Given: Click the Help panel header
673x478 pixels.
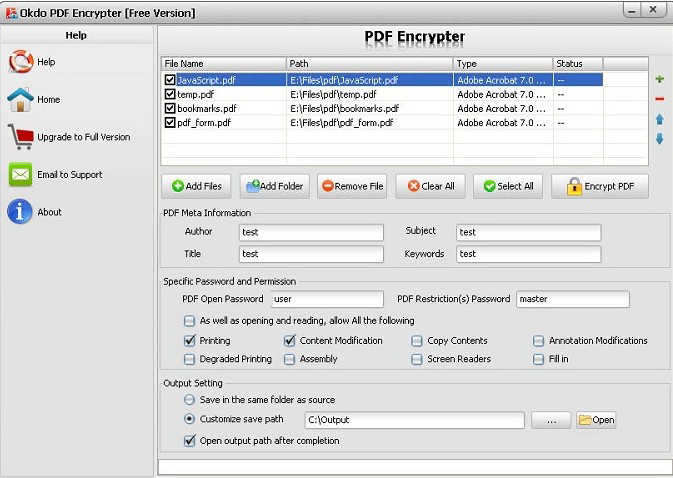Looking at the screenshot, I should pyautogui.click(x=76, y=35).
